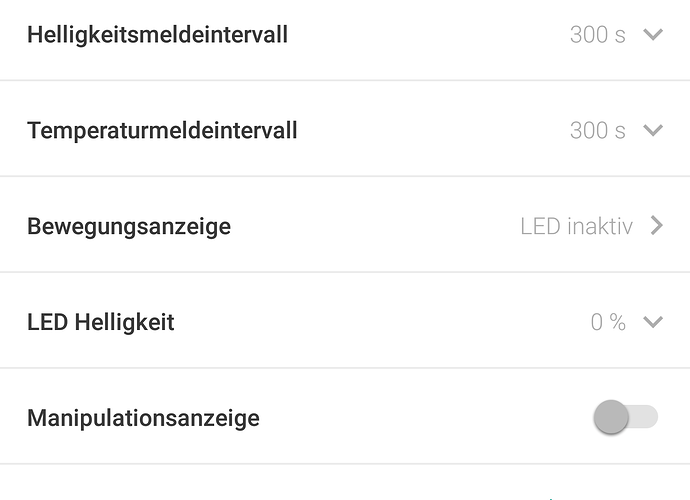Open the motion indicator settings row
This screenshot has width=690, height=500.
coord(345,227)
